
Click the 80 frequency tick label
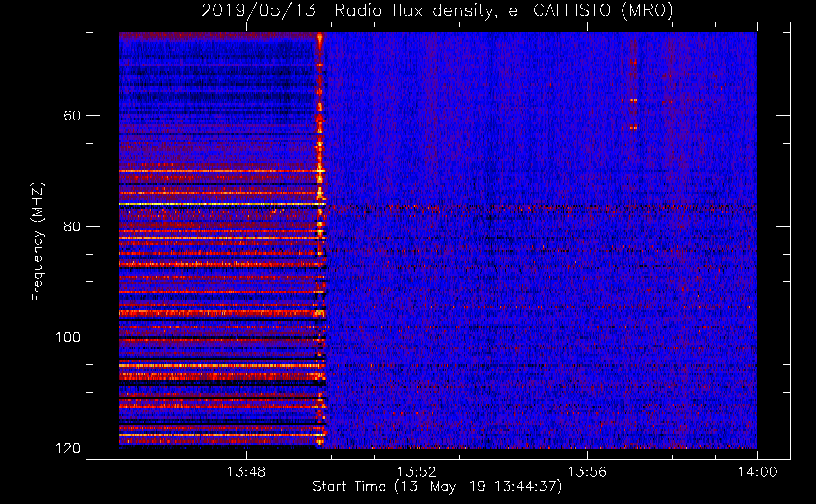(72, 226)
